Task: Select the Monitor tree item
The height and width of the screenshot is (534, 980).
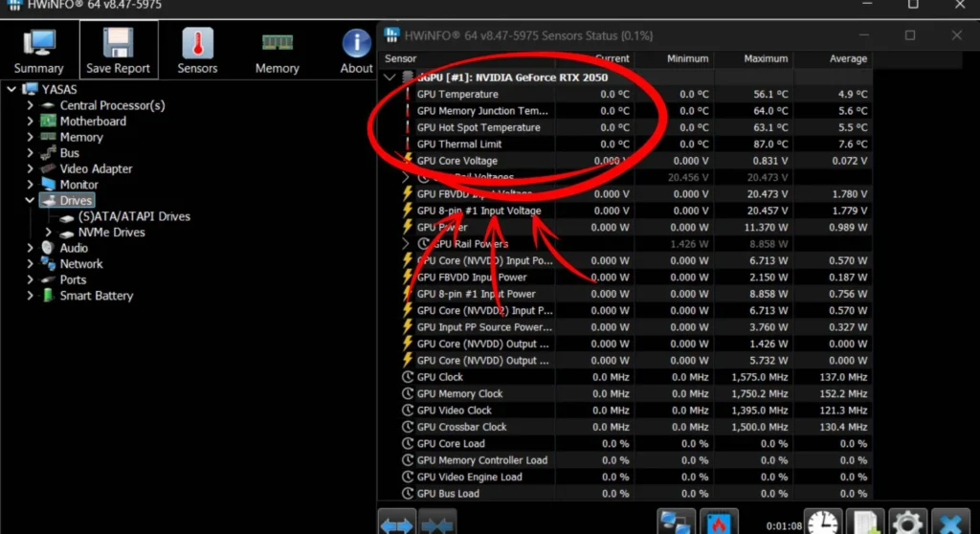Action: (x=79, y=185)
